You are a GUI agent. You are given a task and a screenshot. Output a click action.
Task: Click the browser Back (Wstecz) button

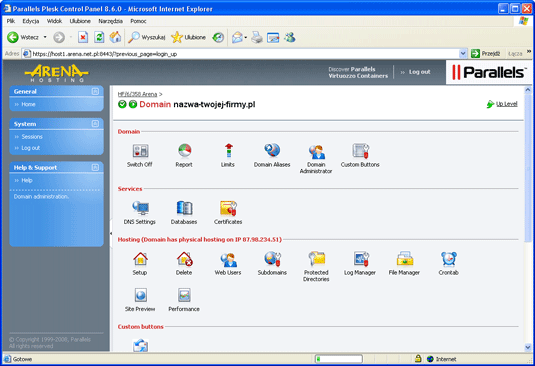[x=23, y=37]
